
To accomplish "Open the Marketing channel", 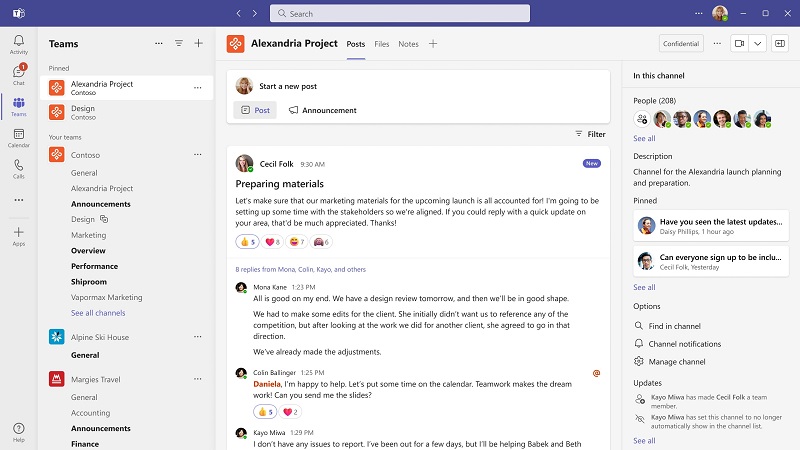I will pos(88,235).
